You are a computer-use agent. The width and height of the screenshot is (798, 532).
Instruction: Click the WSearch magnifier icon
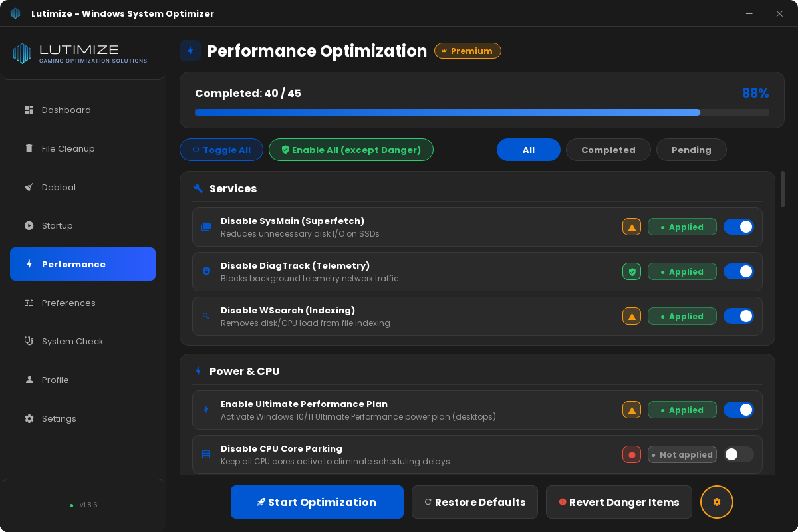tap(206, 316)
